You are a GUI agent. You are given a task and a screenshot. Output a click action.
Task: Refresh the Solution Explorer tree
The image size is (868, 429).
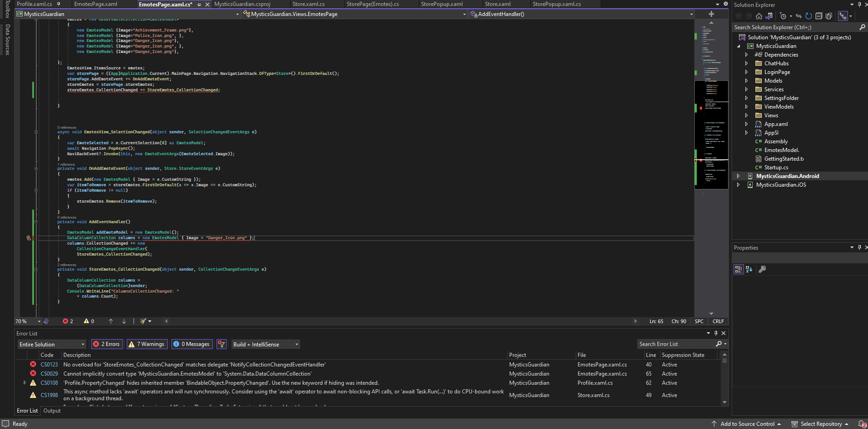(x=809, y=16)
